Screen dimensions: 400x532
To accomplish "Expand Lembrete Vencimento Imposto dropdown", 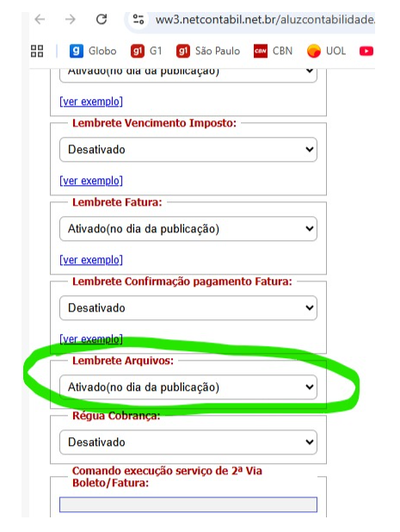I will (188, 149).
